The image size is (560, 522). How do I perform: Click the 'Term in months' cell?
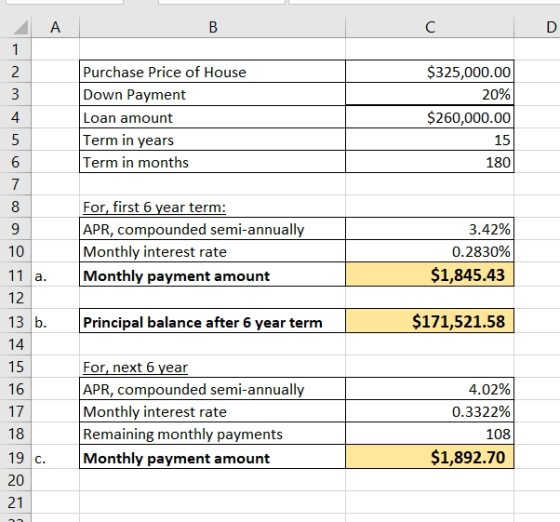(x=212, y=162)
